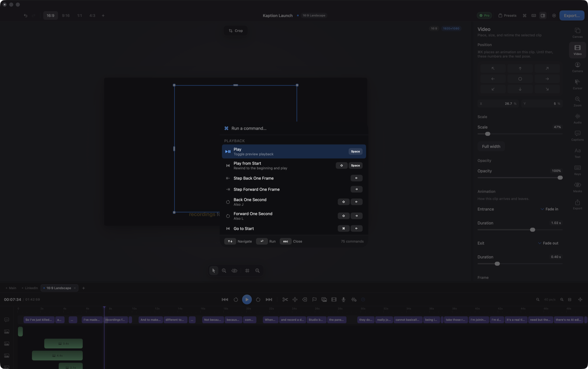Select the pointer tool below the canvas

point(213,271)
